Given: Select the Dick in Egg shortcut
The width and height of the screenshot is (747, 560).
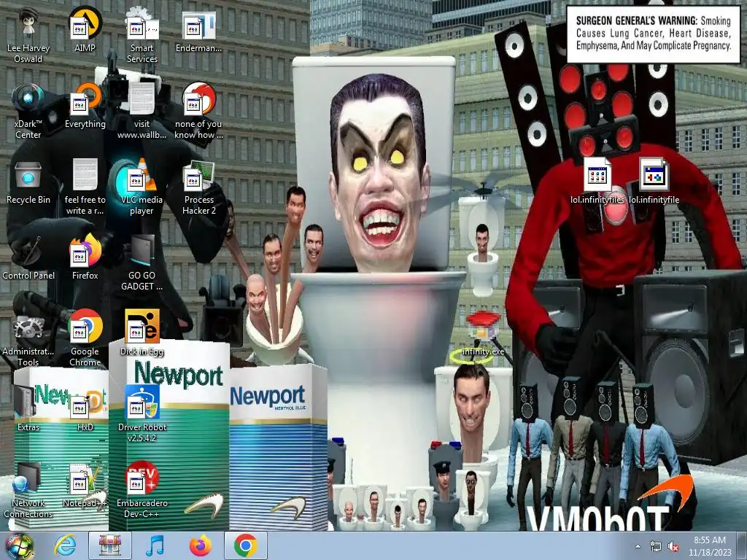Looking at the screenshot, I should pyautogui.click(x=142, y=332).
